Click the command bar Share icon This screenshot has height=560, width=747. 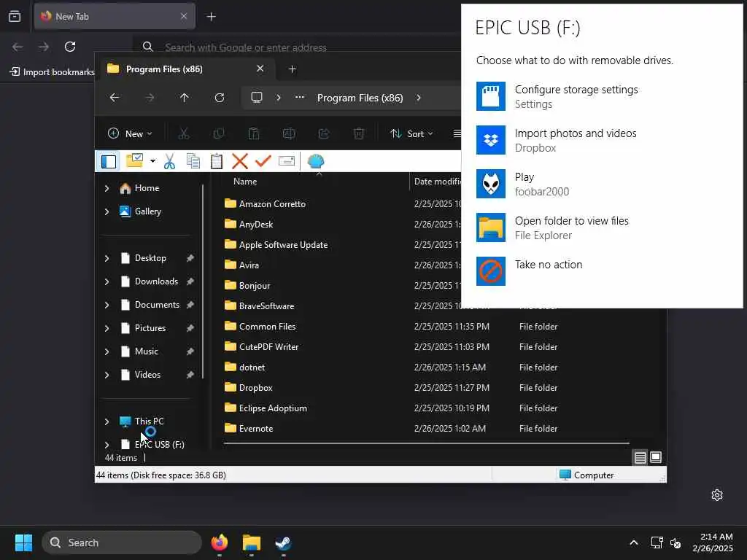coord(324,134)
